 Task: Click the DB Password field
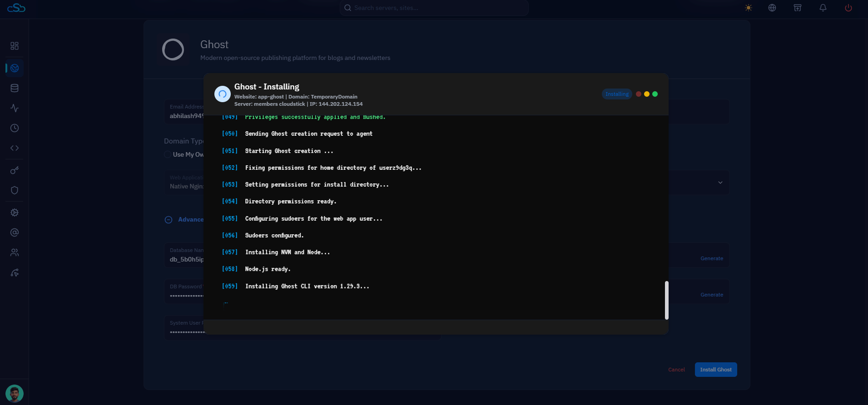[x=184, y=291]
